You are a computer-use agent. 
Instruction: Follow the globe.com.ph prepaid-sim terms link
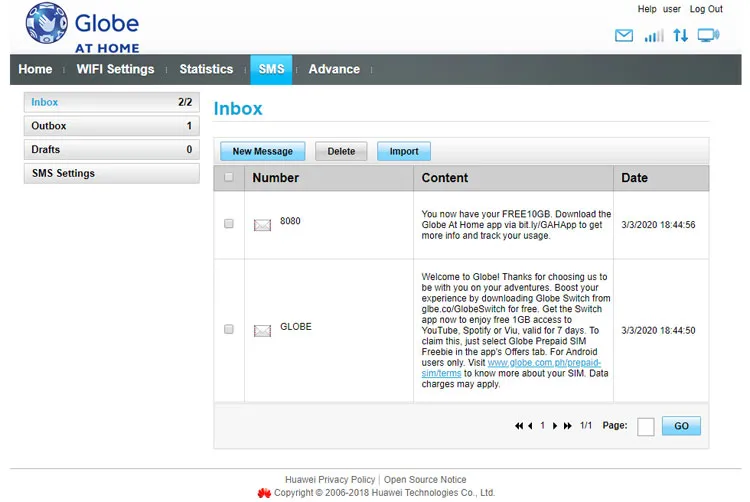pos(544,363)
